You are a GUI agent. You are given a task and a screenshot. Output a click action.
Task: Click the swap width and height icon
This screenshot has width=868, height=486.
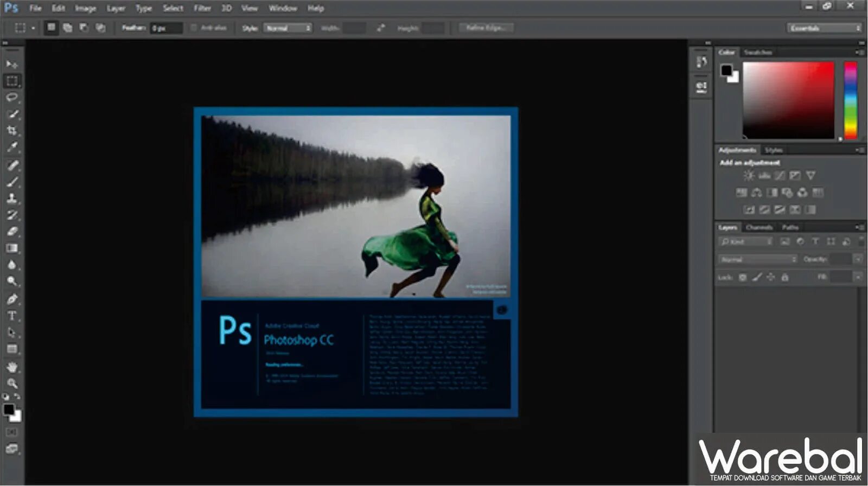381,28
